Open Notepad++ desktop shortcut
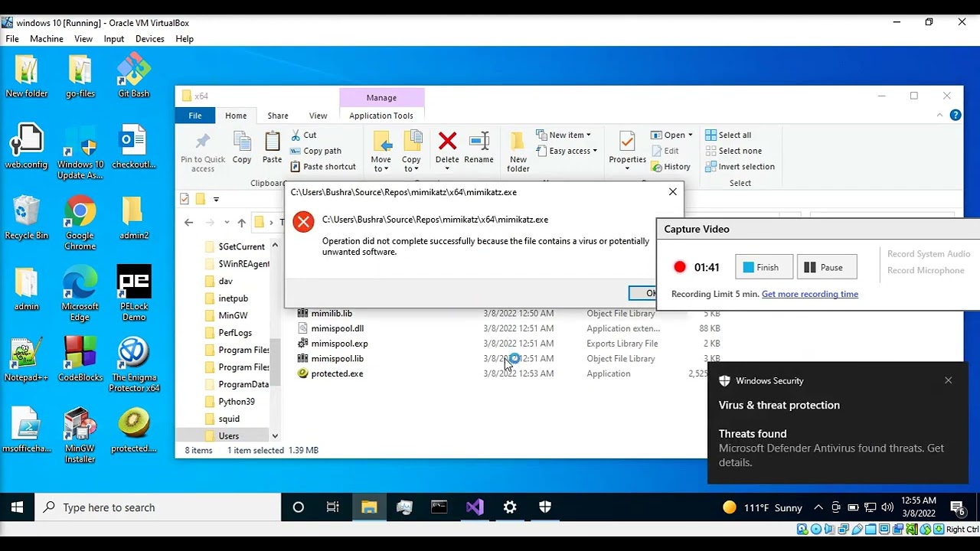Screen dimensions: 980x551 (26, 360)
